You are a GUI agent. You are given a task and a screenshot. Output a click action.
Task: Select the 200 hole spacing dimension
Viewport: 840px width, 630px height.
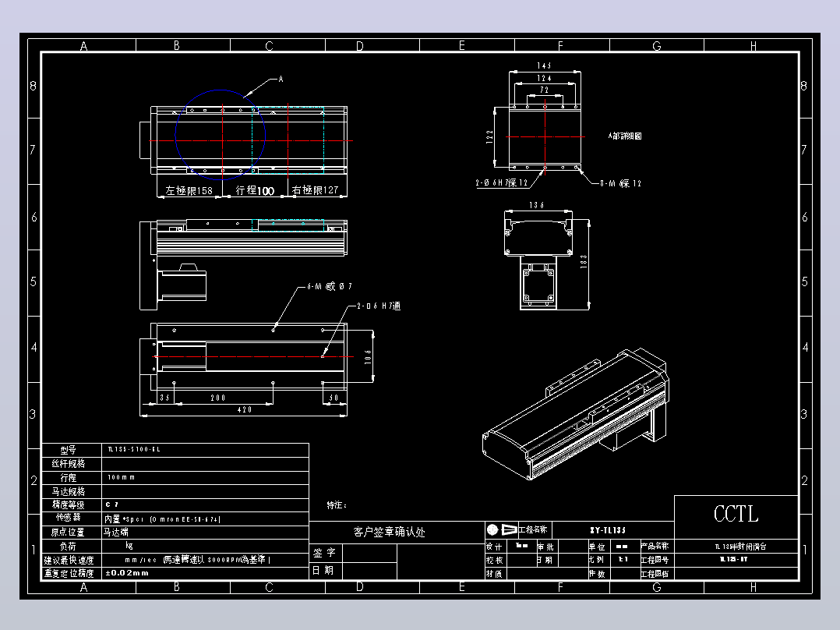click(x=218, y=398)
